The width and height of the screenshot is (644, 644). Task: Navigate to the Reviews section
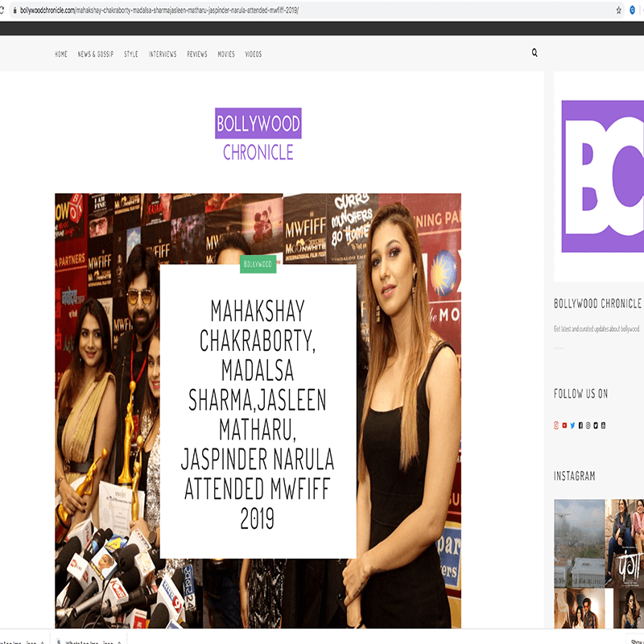click(x=197, y=54)
